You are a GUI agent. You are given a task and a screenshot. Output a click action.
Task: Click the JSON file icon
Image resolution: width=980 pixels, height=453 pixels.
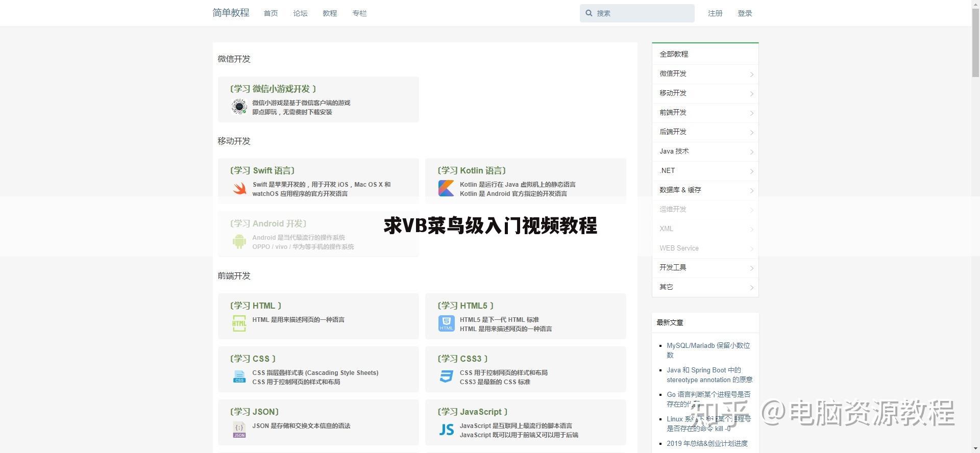click(239, 430)
